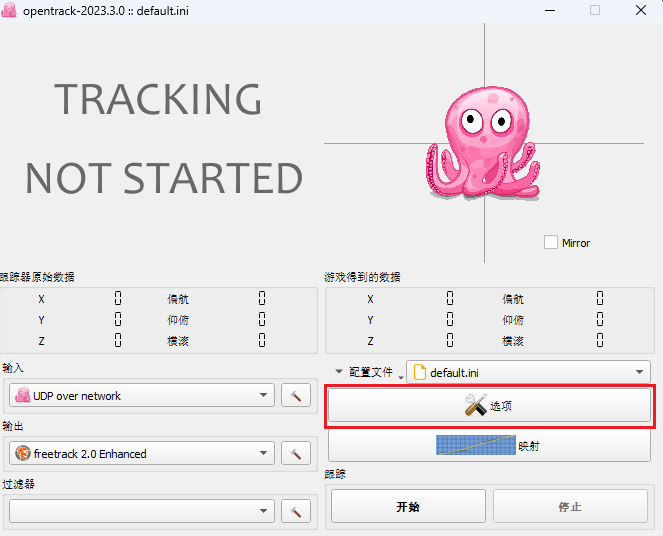The image size is (663, 536).
Task: Expand the 配置文件 profile menu arrow
Action: tap(338, 372)
